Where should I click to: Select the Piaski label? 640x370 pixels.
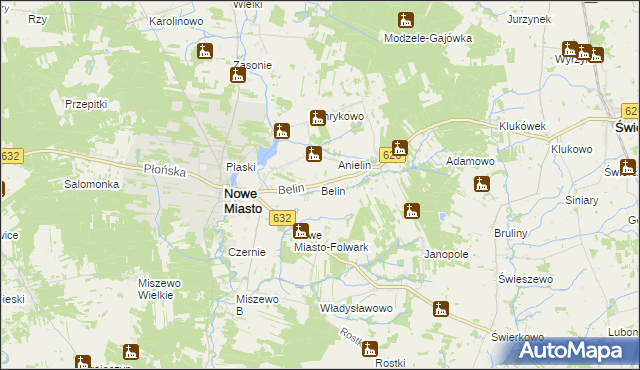pos(241,167)
